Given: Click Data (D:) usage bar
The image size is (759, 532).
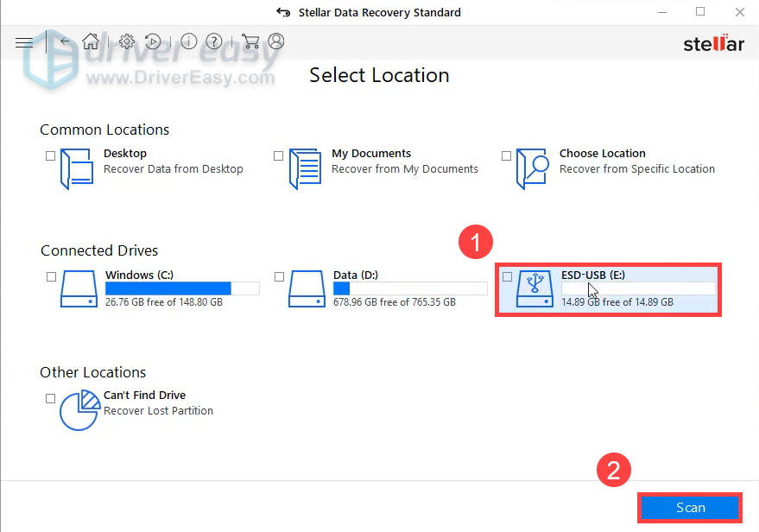Looking at the screenshot, I should click(410, 288).
